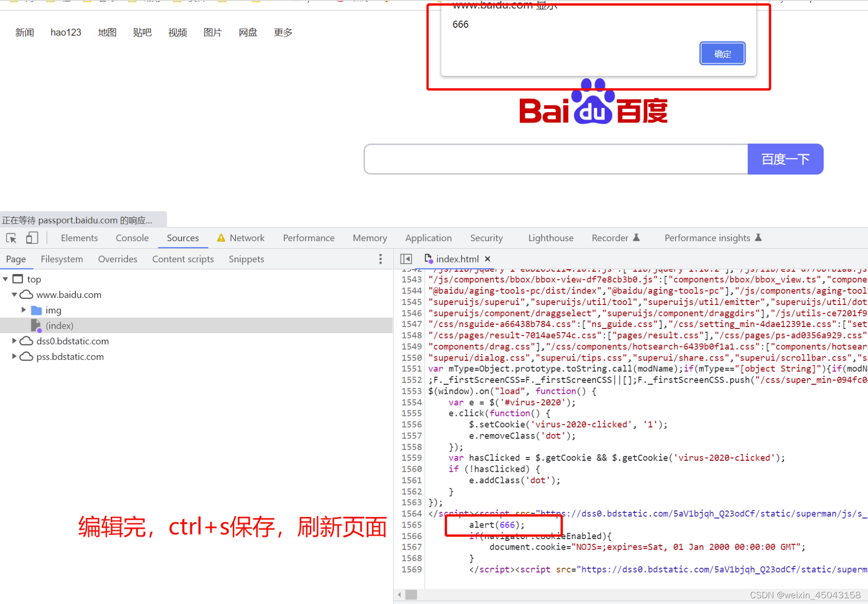Open the Console tab
Screen dimensions: 868x604
[132, 238]
